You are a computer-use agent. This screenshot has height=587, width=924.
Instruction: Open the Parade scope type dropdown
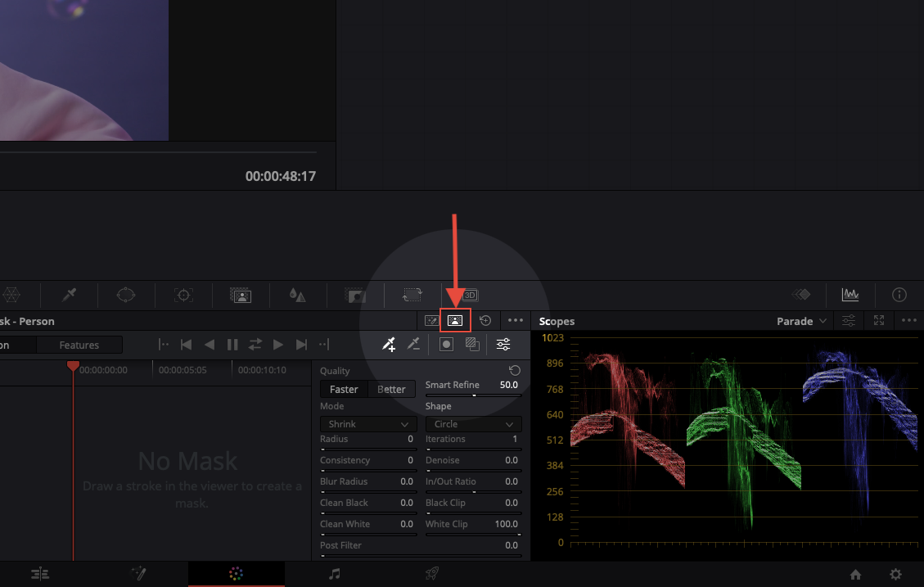801,321
